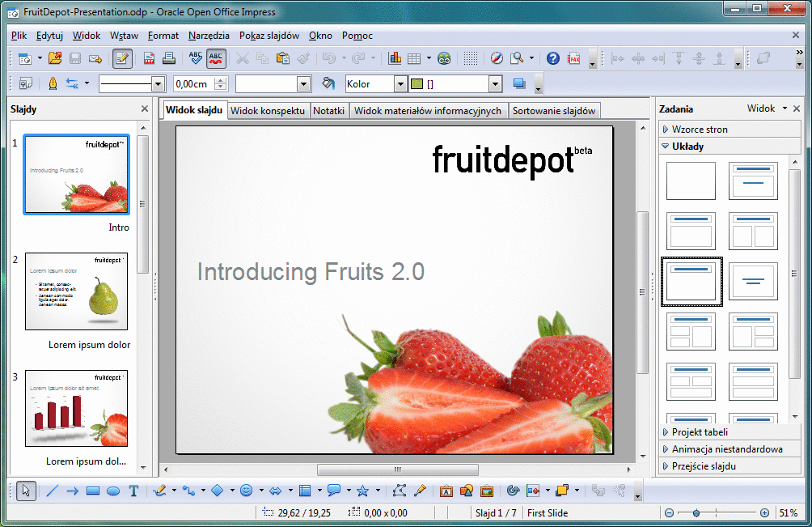Insert a chart with the chart icon
812x527 pixels.
[395, 58]
